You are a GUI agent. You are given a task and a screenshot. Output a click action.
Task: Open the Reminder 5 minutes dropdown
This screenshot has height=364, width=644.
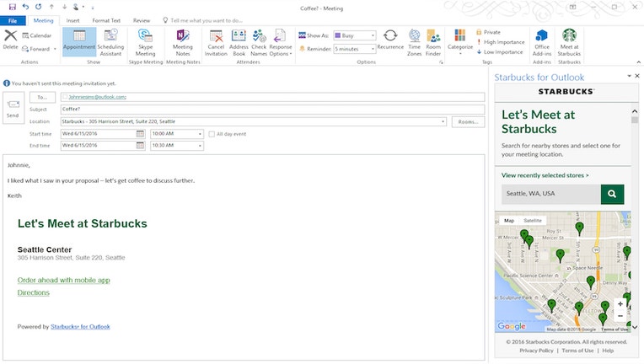click(x=373, y=49)
